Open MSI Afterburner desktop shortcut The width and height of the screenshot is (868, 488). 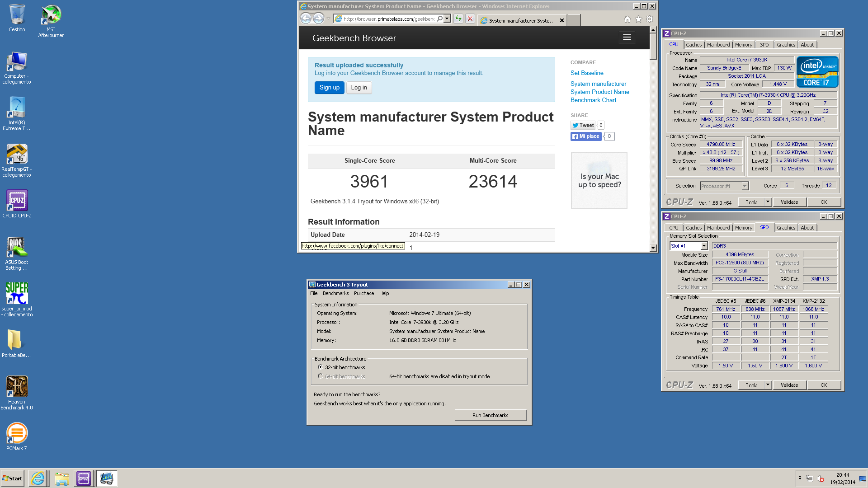point(51,21)
